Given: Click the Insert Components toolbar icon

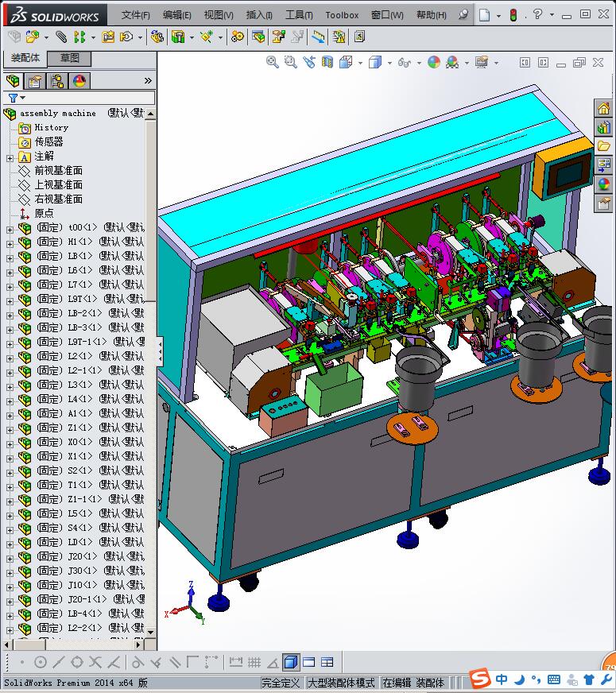Looking at the screenshot, I should (x=33, y=37).
